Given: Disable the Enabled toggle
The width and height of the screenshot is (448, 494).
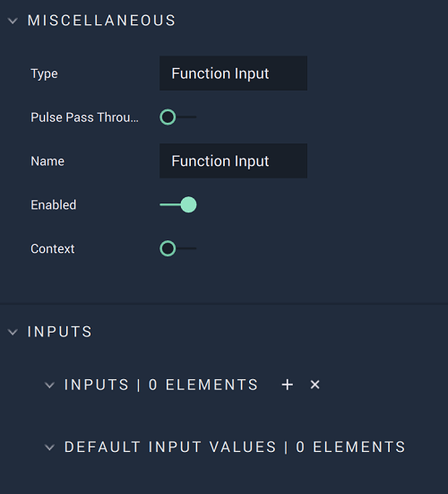Looking at the screenshot, I should [178, 204].
